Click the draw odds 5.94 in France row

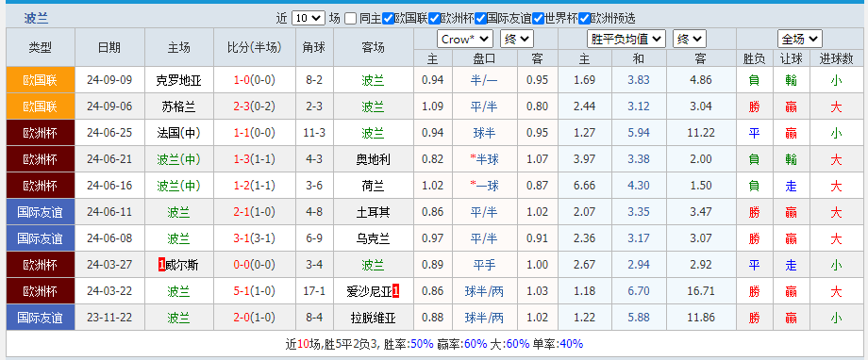pyautogui.click(x=639, y=133)
